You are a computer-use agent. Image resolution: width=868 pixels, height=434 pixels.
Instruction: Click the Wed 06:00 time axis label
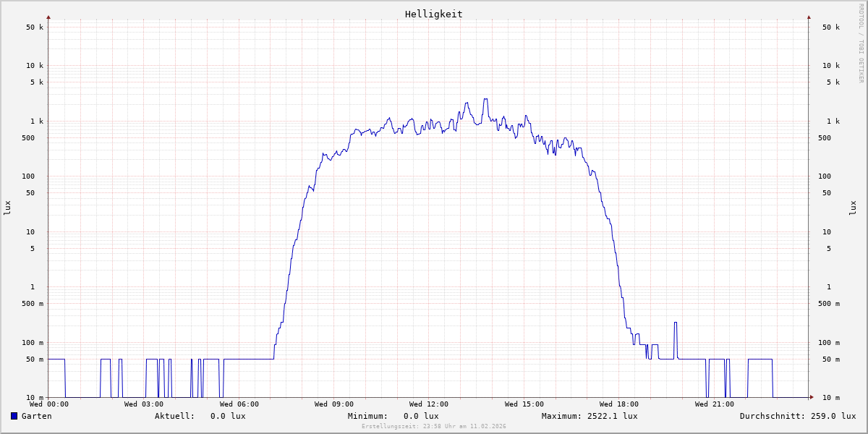(x=239, y=404)
